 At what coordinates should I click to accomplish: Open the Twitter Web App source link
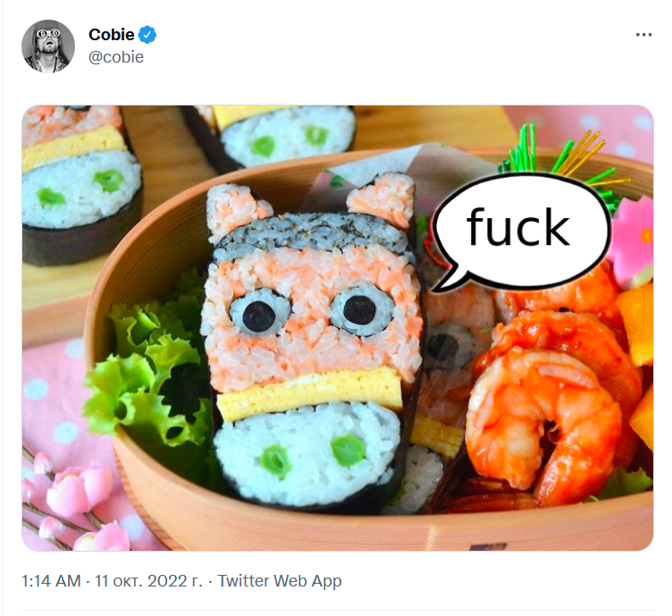280,580
